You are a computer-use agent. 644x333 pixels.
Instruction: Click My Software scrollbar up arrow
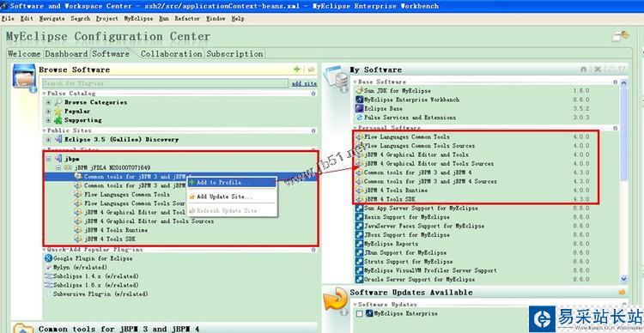624,82
